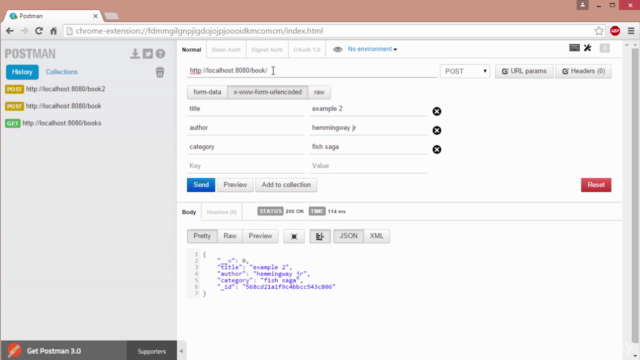Click the browser back arrow
This screenshot has height=360, width=640.
click(10, 31)
